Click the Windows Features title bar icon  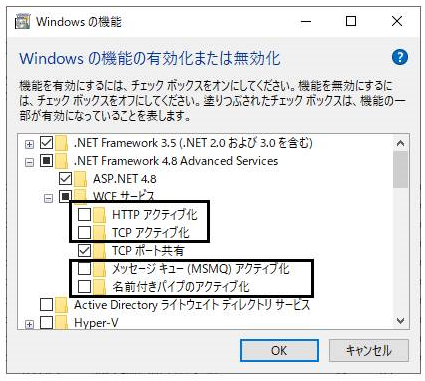click(x=23, y=21)
